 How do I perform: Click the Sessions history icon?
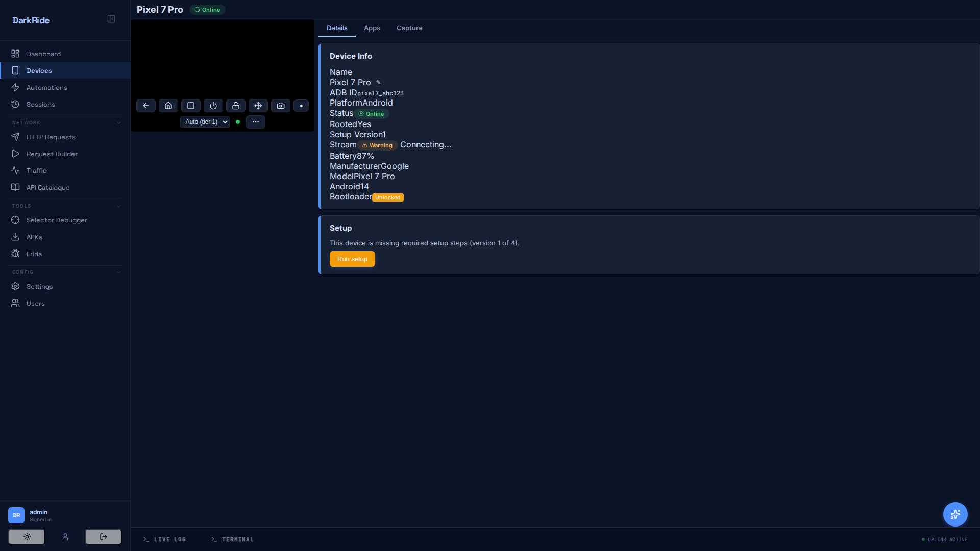click(15, 104)
